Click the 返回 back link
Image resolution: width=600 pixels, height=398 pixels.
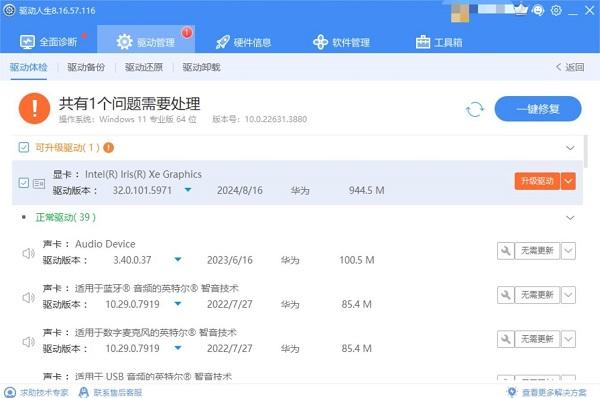pos(570,67)
